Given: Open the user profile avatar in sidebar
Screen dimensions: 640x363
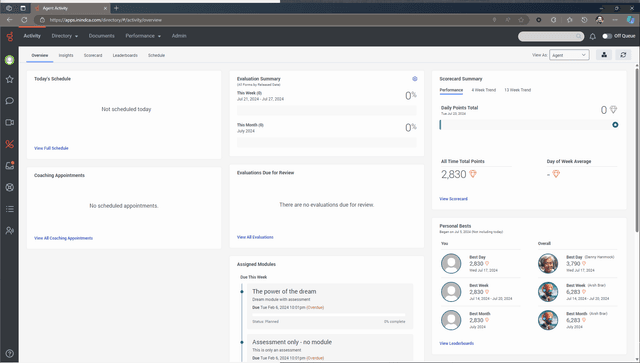Looking at the screenshot, I should point(9,60).
